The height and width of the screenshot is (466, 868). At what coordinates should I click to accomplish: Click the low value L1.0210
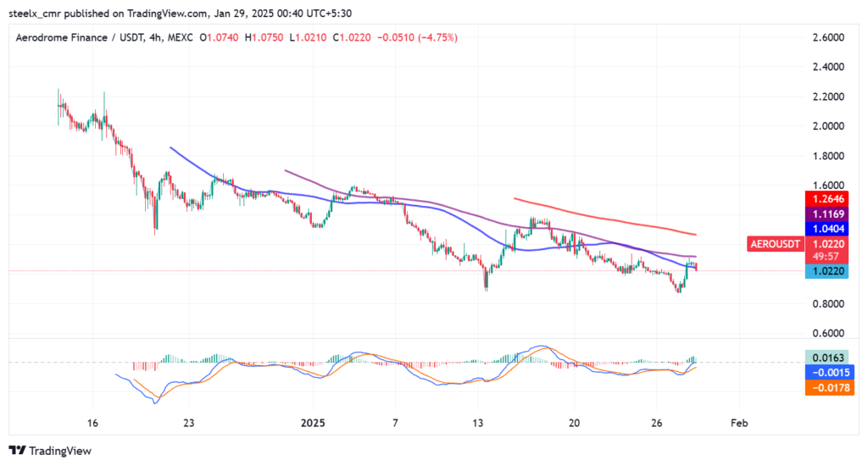(308, 37)
